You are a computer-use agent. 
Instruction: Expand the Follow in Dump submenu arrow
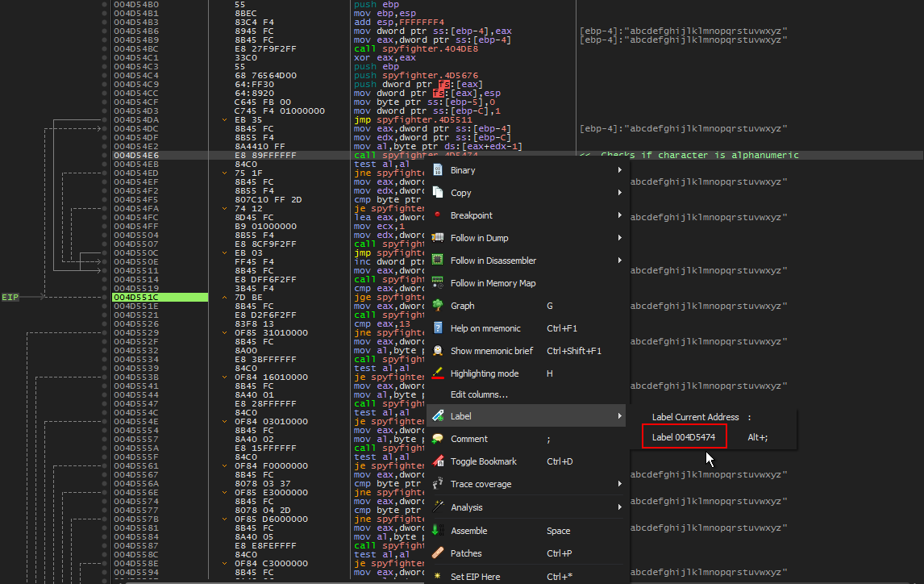pyautogui.click(x=619, y=237)
